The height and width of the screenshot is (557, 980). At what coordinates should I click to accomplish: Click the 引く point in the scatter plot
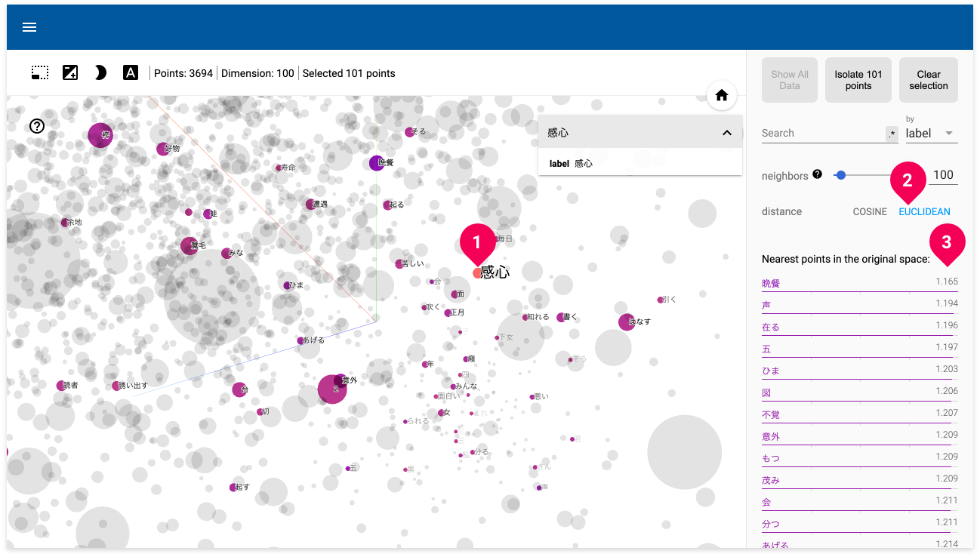coord(661,300)
